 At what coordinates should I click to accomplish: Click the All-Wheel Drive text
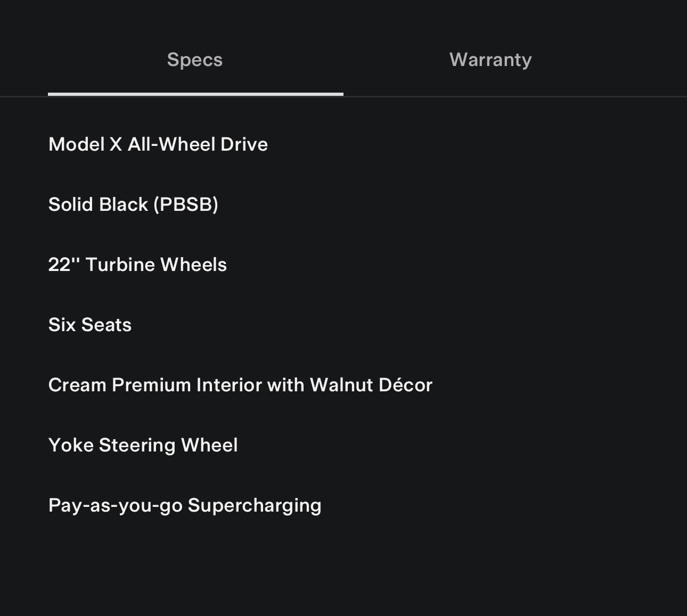pyautogui.click(x=198, y=144)
